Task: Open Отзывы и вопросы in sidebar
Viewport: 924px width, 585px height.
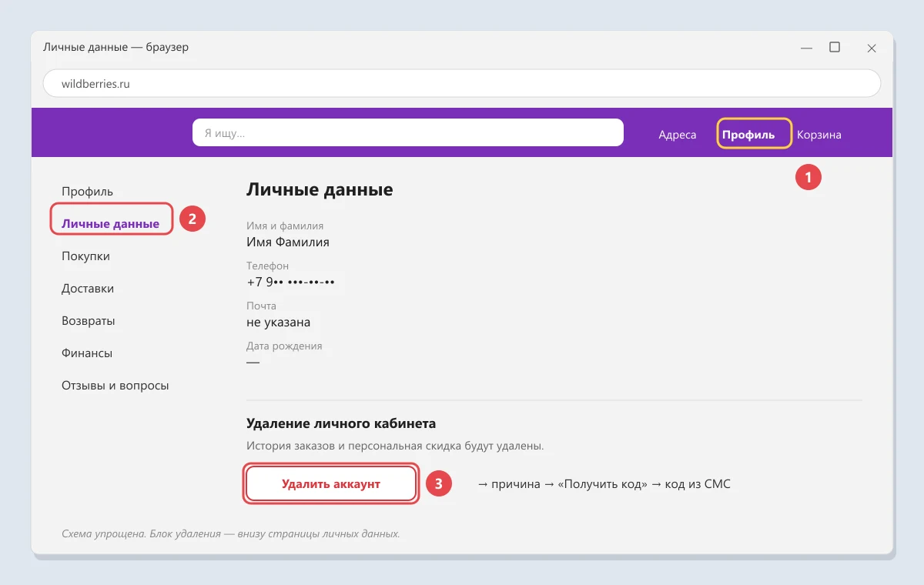Action: pyautogui.click(x=115, y=385)
